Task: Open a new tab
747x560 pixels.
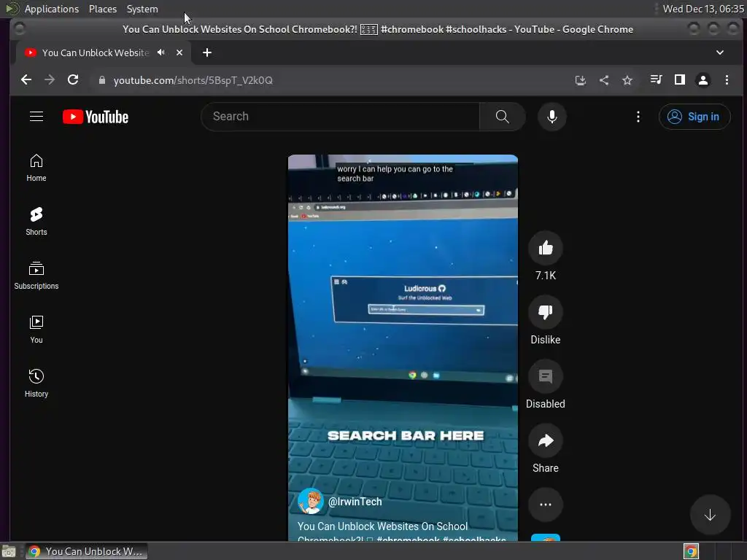Action: (x=206, y=52)
